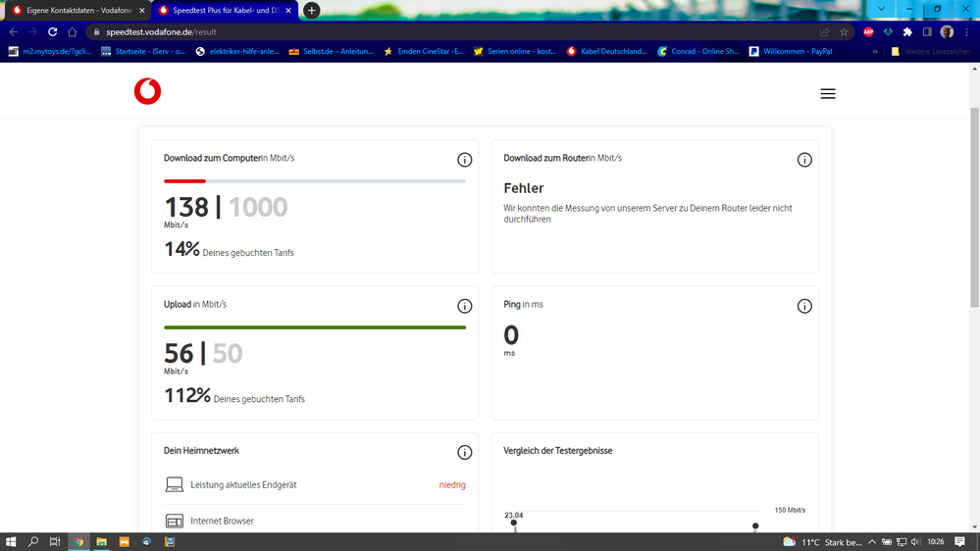This screenshot has width=980, height=551.
Task: Open Willkommen - PayPal bookmark
Action: (791, 52)
